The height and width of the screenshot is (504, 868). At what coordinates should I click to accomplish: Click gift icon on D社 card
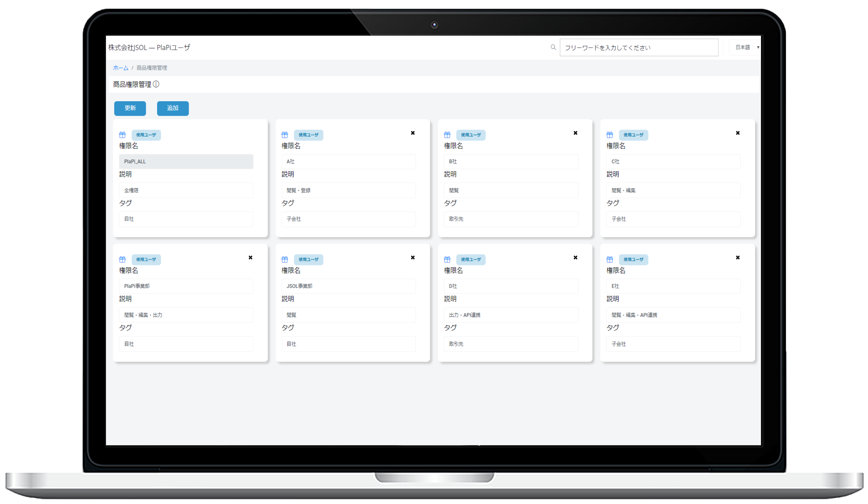coord(447,259)
